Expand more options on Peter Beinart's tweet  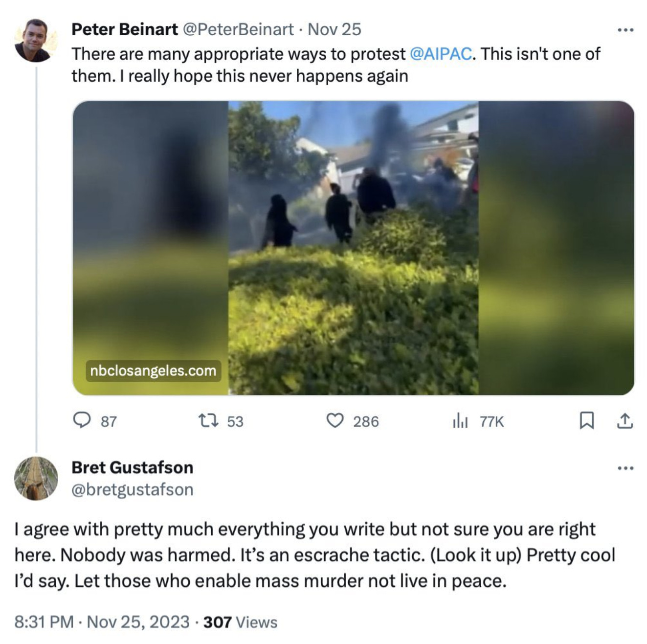coord(625,30)
